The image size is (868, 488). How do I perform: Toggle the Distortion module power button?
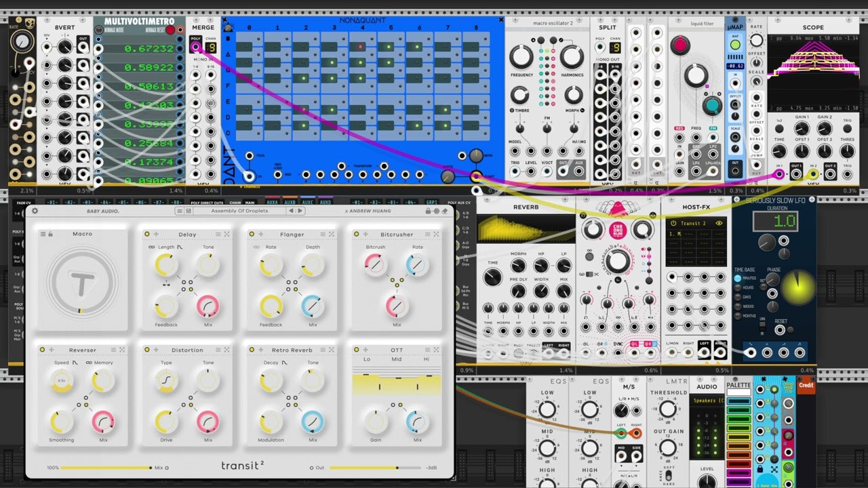coord(147,350)
